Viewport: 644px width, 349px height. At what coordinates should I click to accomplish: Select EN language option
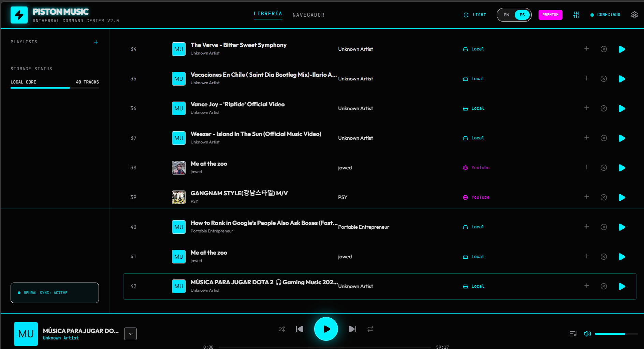(x=506, y=15)
